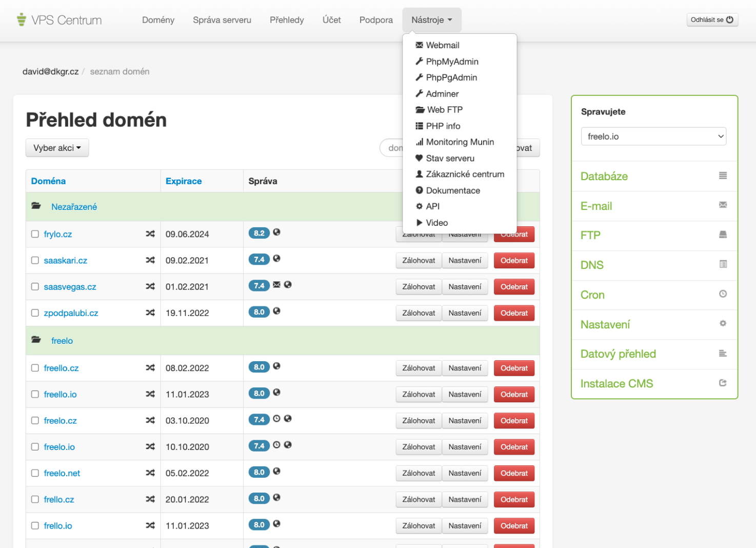Check the checkbox next to frylo.cz
Image resolution: width=756 pixels, height=548 pixels.
pos(35,233)
